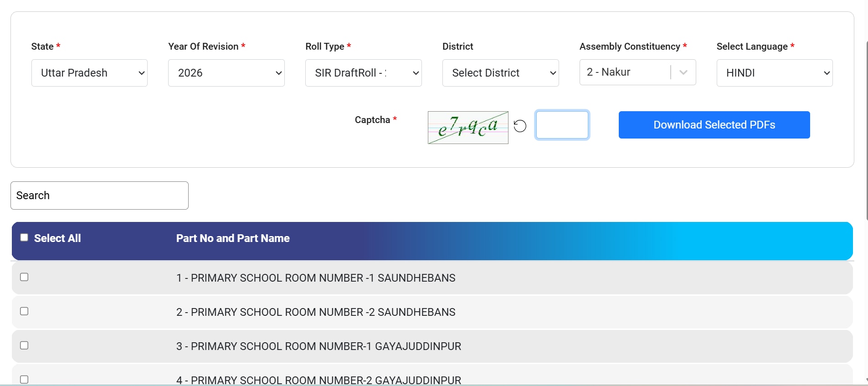Screen dimensions: 868x386
Task: Select checkbox for part 3 Gayajuddinpur
Action: [24, 345]
